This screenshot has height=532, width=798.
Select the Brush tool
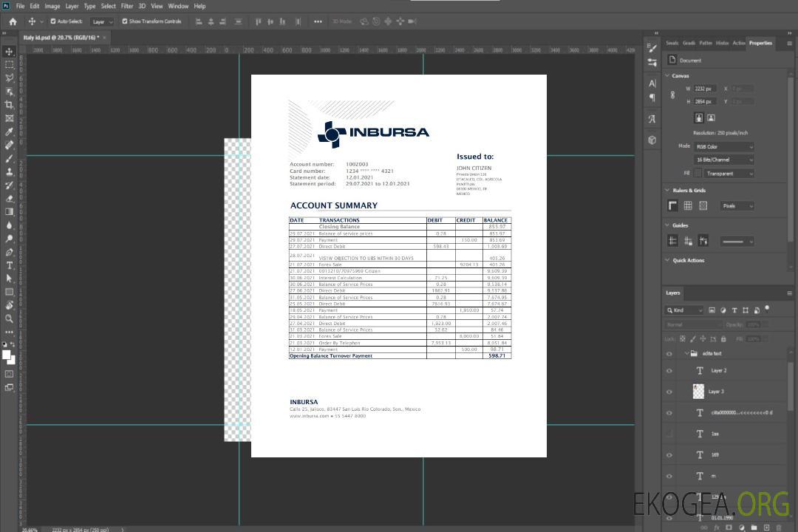coord(9,158)
